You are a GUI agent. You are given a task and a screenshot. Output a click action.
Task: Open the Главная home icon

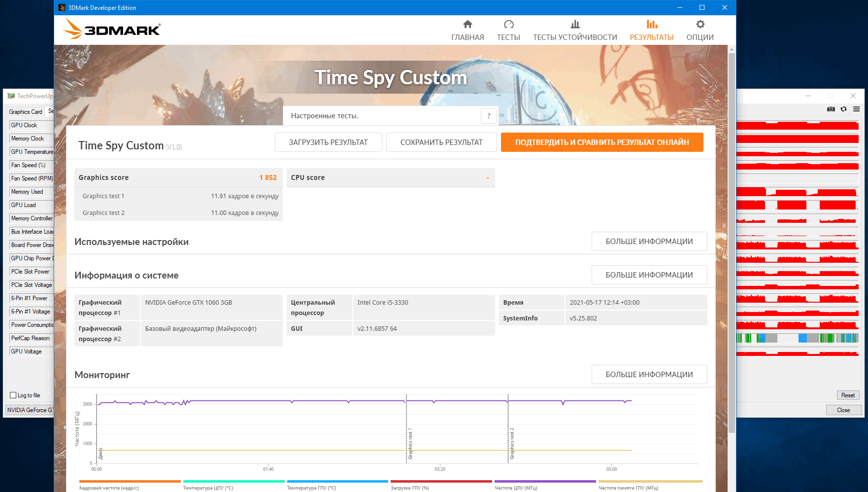tap(467, 24)
